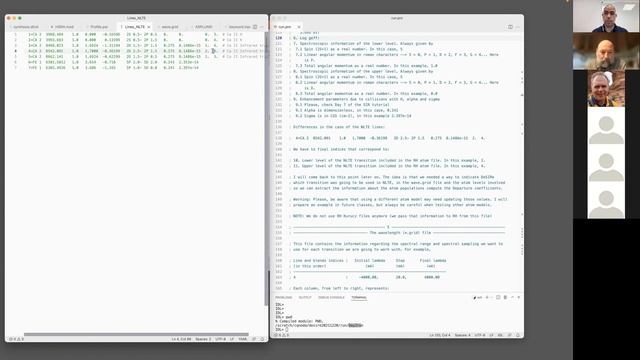The height and width of the screenshot is (360, 640).
Task: Close the terminal panel
Action: pyautogui.click(x=519, y=298)
